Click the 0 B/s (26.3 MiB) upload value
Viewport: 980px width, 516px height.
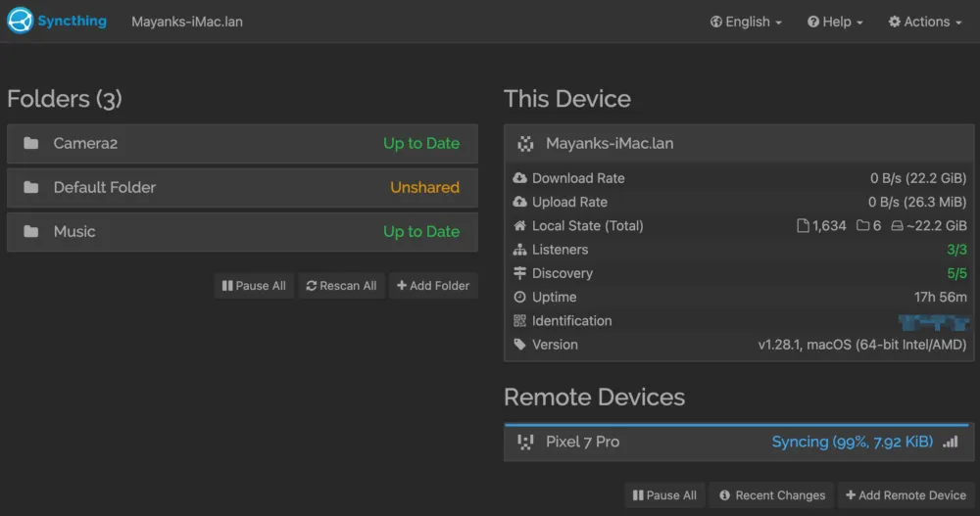[x=917, y=202]
